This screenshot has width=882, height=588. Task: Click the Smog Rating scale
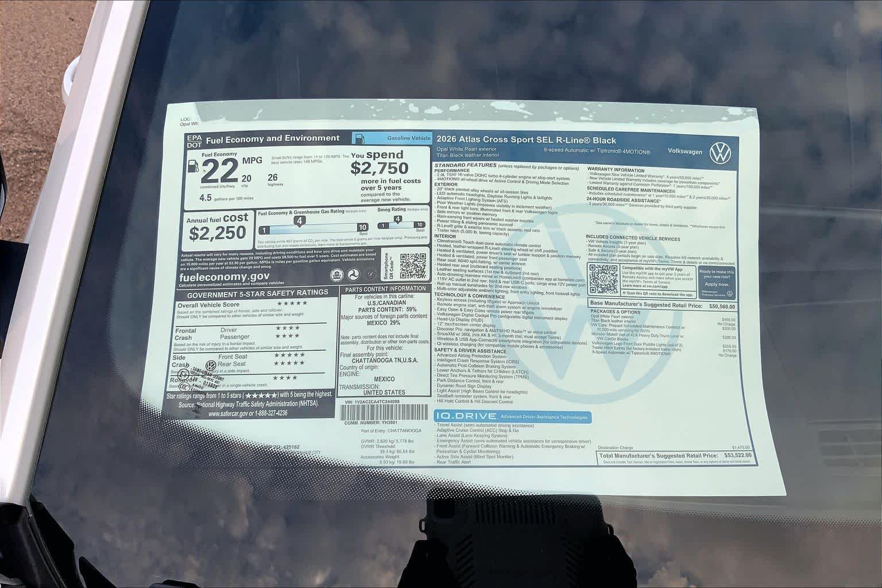[401, 222]
